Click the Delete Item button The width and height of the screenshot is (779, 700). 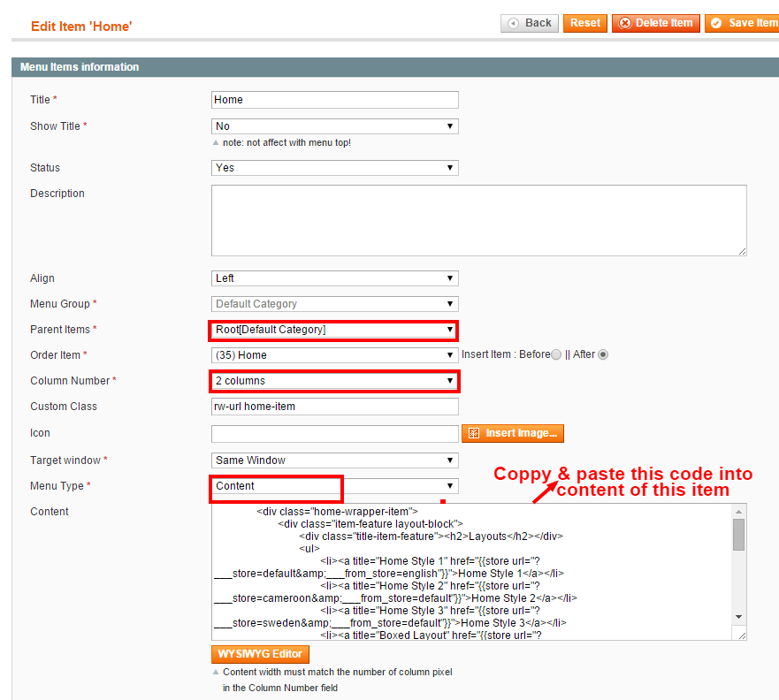pyautogui.click(x=656, y=23)
